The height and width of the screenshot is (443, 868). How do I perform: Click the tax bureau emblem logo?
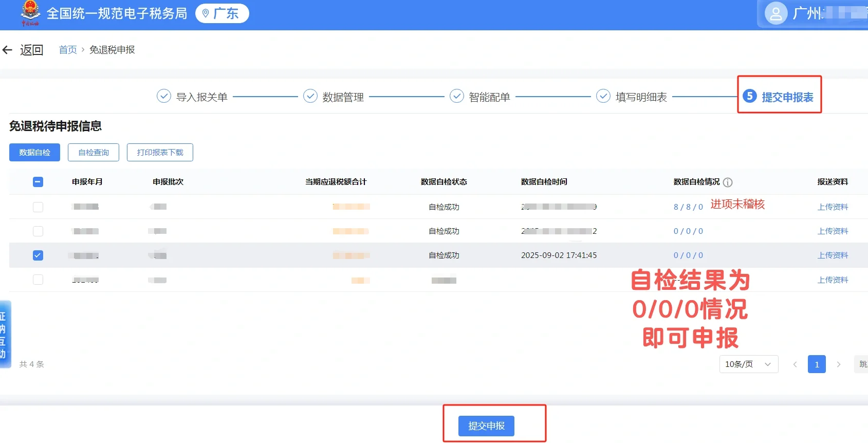click(30, 13)
